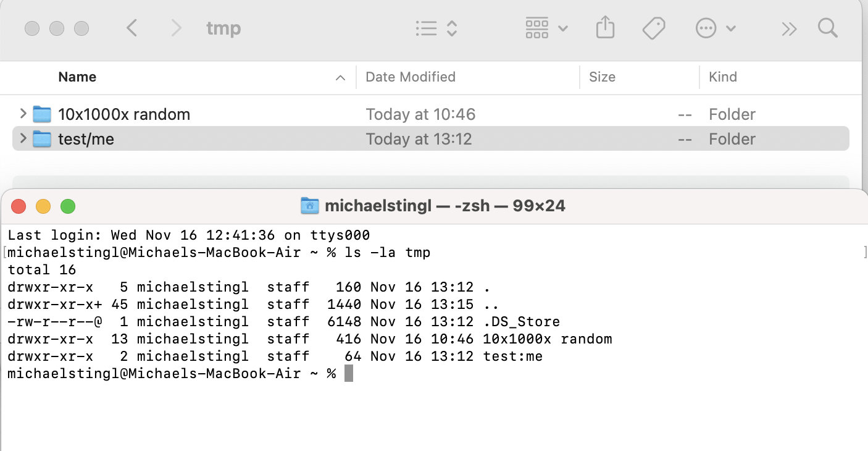Click the grid grouping icon
This screenshot has height=451, width=868.
(536, 28)
